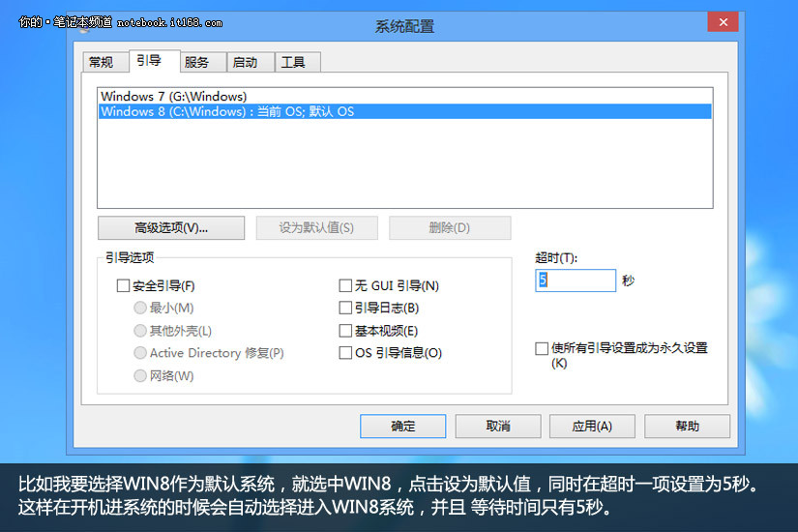798x532 pixels.
Task: Click the 取消 button
Action: tap(498, 426)
